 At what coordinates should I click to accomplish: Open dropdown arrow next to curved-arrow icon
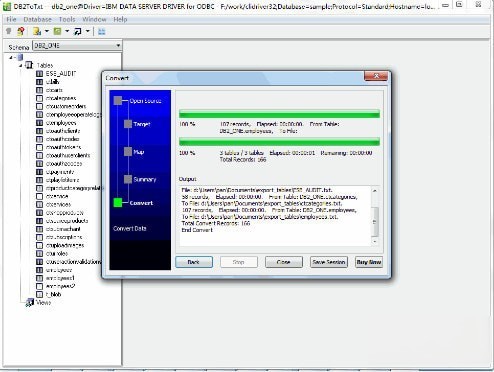[x=88, y=31]
